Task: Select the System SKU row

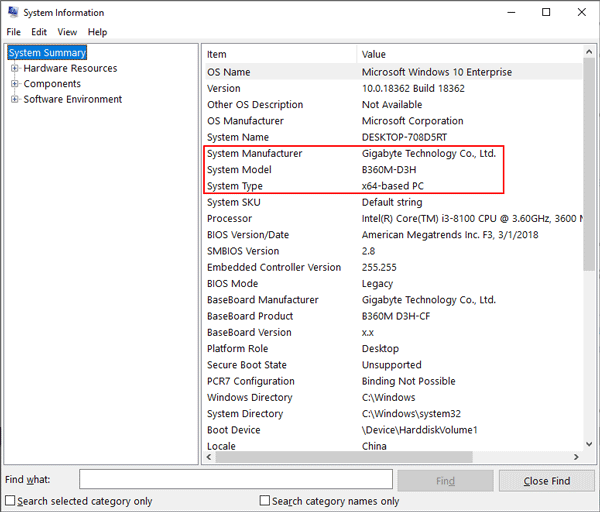Action: (393, 202)
